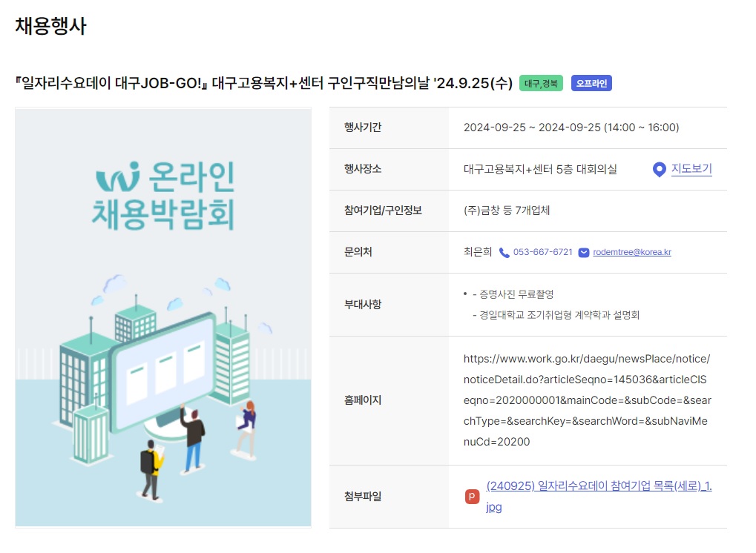This screenshot has width=756, height=553.
Task: Open the 일자리수요데이 참여기업 목록 attachment
Action: click(x=598, y=487)
